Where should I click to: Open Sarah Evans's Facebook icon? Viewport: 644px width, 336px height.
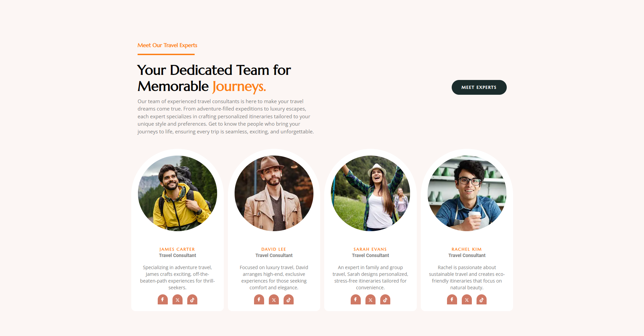[x=355, y=300]
